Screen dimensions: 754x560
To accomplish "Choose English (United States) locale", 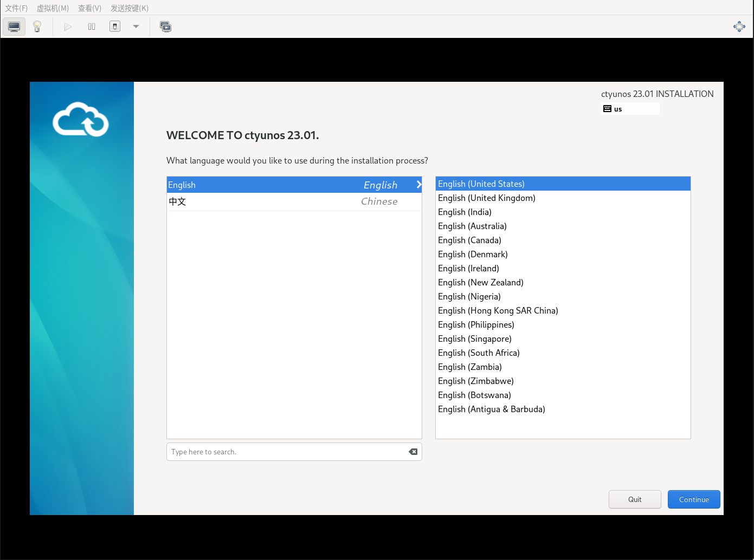I will (x=563, y=184).
